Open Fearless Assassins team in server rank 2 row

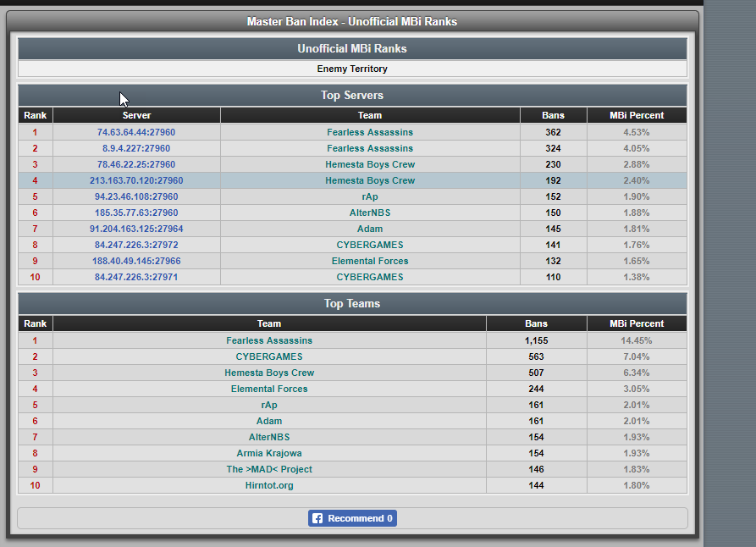[370, 148]
